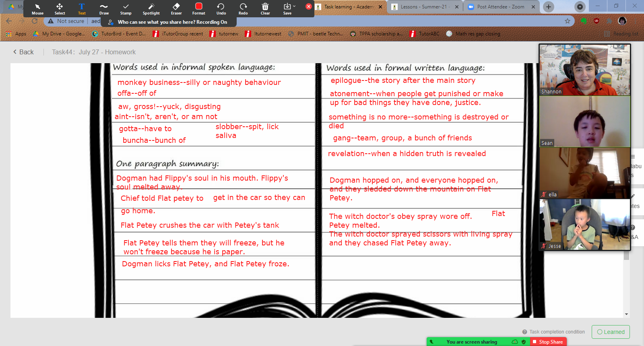Go Back to the task list
The width and height of the screenshot is (644, 346).
23,52
